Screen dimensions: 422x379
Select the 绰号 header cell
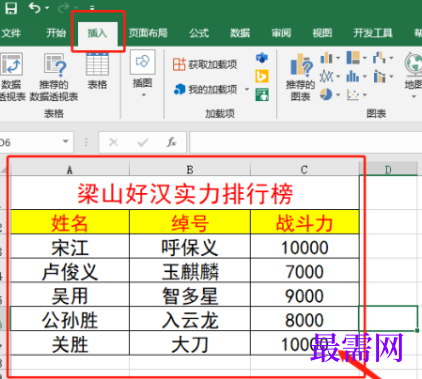click(190, 222)
